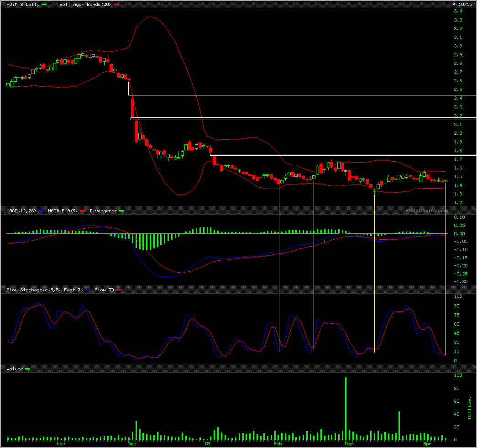The image size is (477, 448).
Task: Click the largest negative divergence histogram bar
Action: (147, 242)
